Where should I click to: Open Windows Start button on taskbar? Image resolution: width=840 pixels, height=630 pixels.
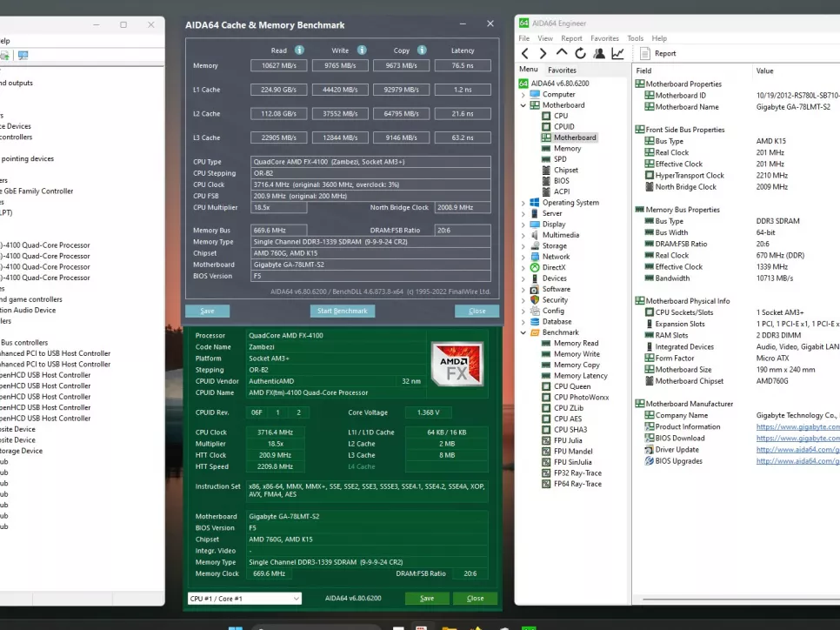click(x=235, y=628)
